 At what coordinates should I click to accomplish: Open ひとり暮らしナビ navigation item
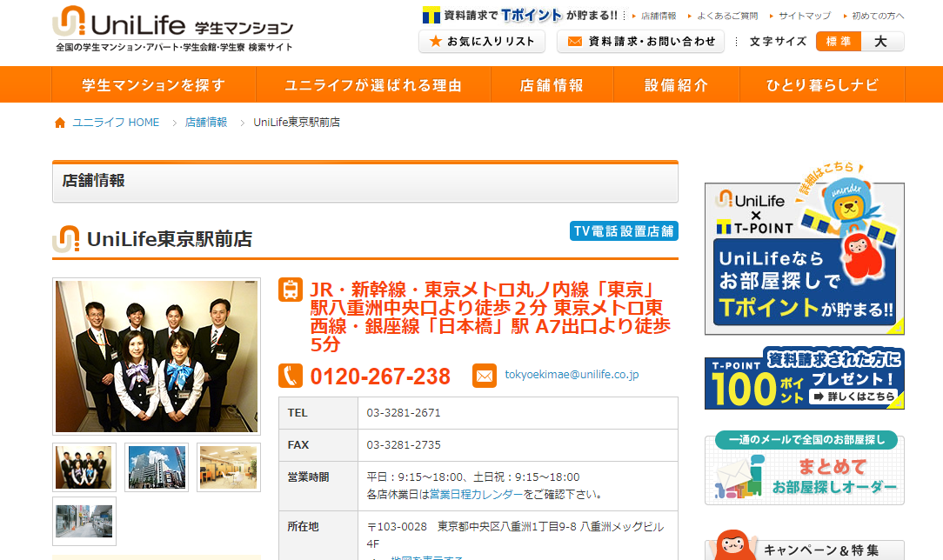click(822, 85)
